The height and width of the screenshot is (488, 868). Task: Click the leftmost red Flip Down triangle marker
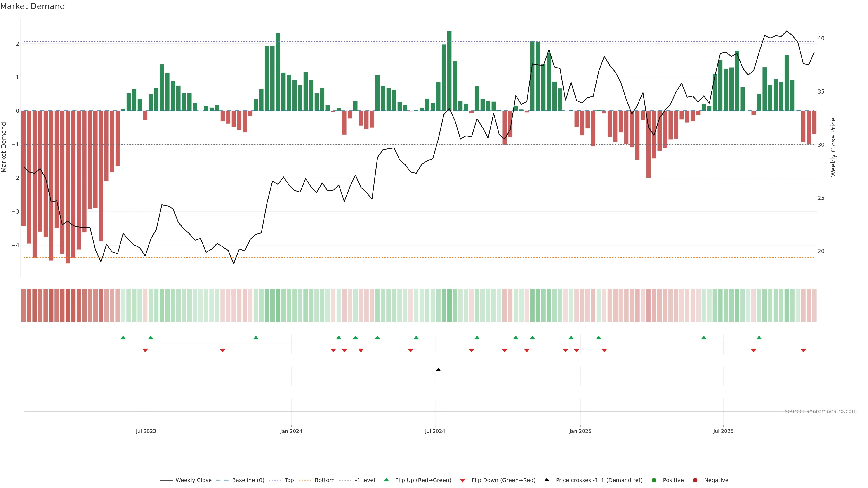coord(145,351)
